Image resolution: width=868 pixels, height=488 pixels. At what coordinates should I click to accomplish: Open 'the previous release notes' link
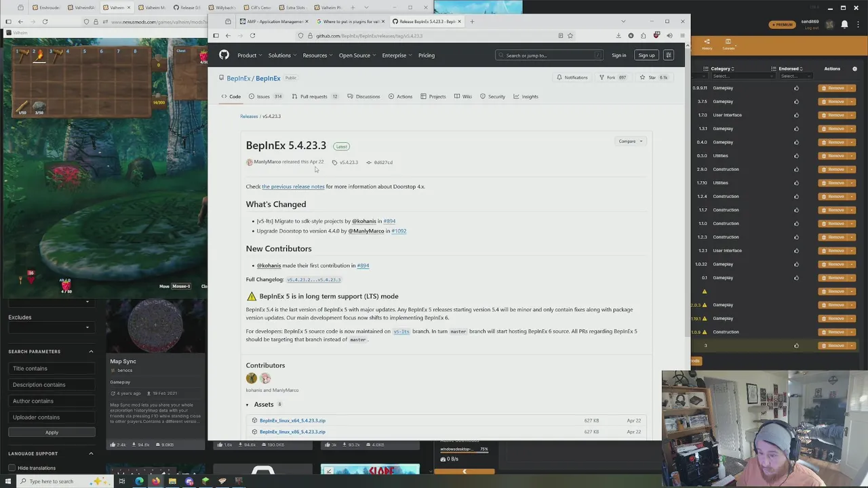293,186
